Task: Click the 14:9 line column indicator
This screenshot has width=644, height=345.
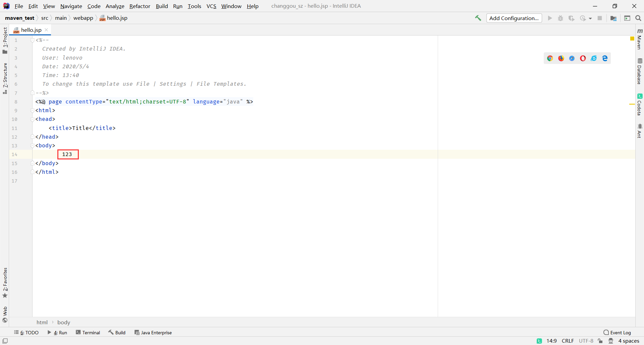Action: [552, 341]
